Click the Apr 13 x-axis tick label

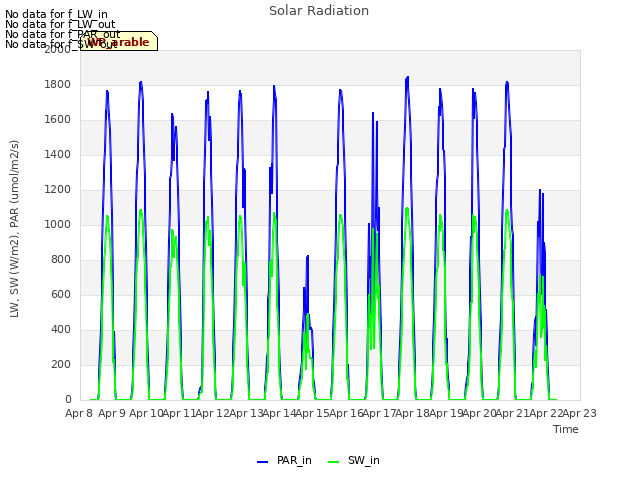[x=246, y=413]
